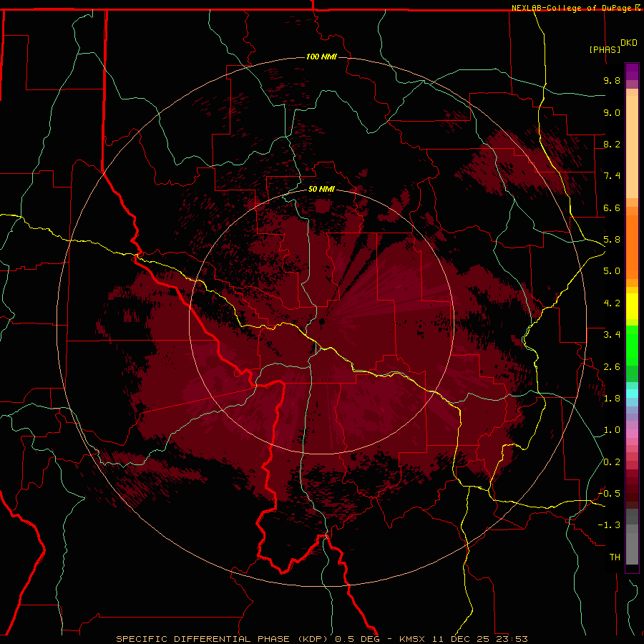Click the 0.2 scale value

point(612,462)
